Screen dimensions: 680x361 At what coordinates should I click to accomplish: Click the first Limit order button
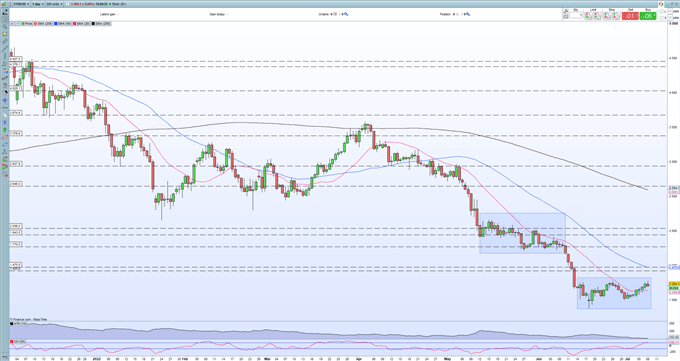[x=589, y=16]
